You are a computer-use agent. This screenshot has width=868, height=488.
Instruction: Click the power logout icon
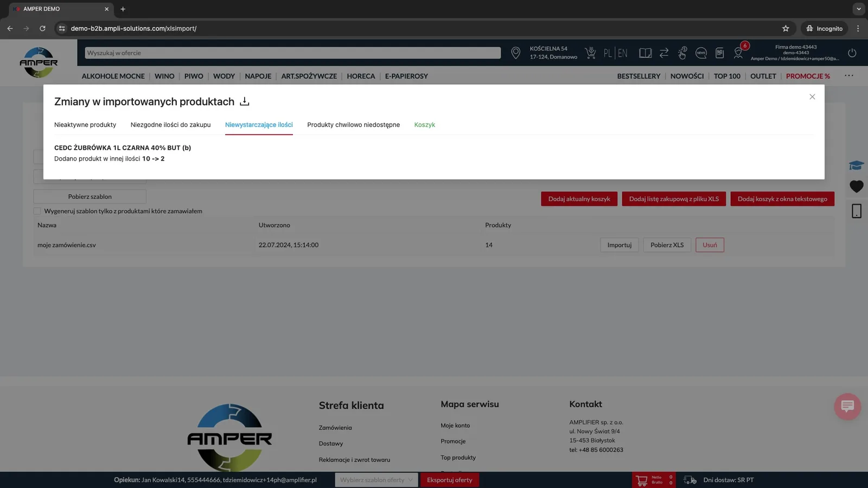click(852, 53)
